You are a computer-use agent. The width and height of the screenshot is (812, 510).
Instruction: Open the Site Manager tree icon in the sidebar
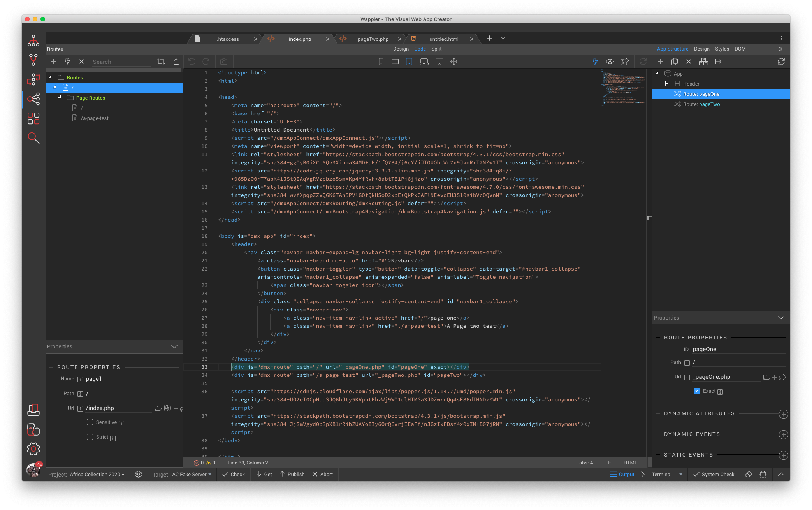pyautogui.click(x=33, y=41)
